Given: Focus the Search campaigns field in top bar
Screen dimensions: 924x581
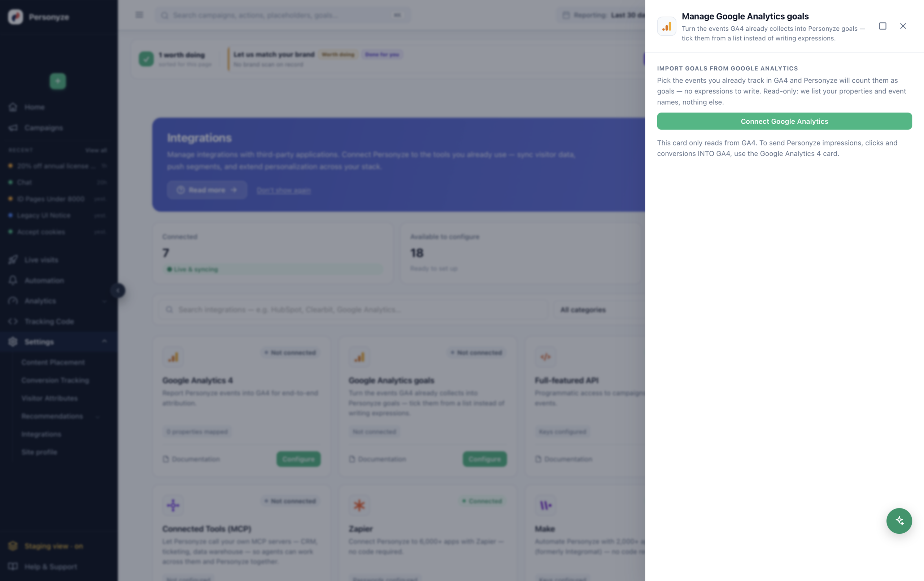Looking at the screenshot, I should [283, 15].
